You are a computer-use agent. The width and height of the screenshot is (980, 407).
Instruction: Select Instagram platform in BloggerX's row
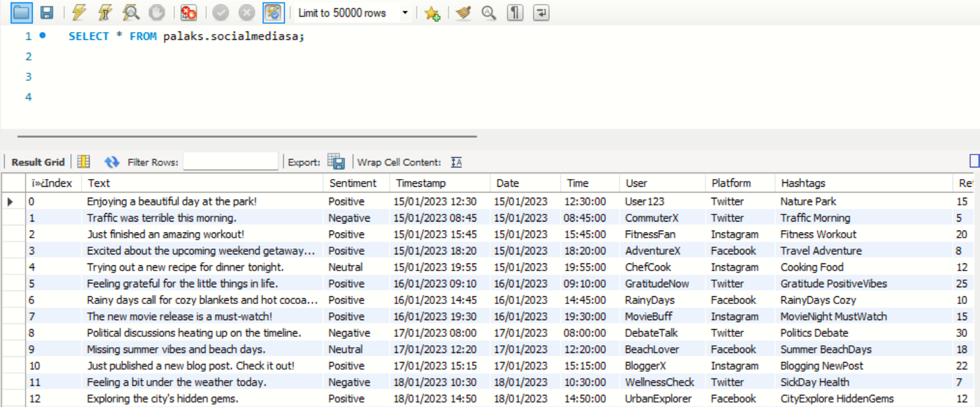click(740, 366)
